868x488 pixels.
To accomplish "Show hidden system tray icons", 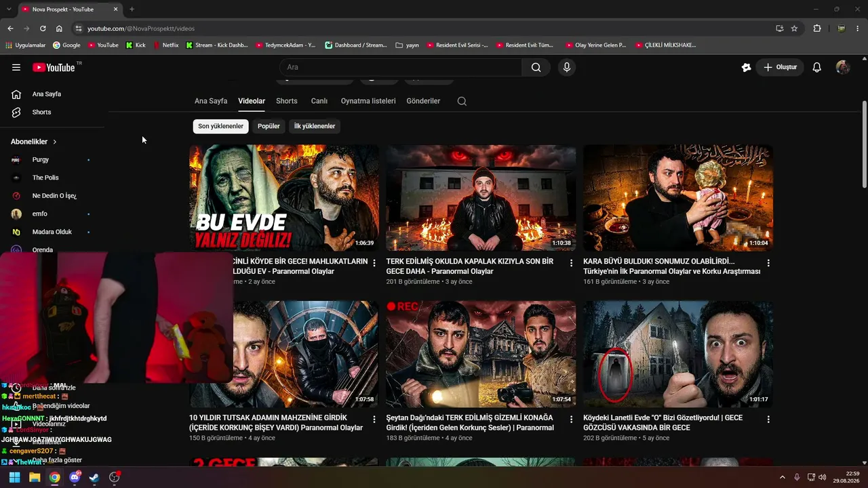I will [783, 477].
